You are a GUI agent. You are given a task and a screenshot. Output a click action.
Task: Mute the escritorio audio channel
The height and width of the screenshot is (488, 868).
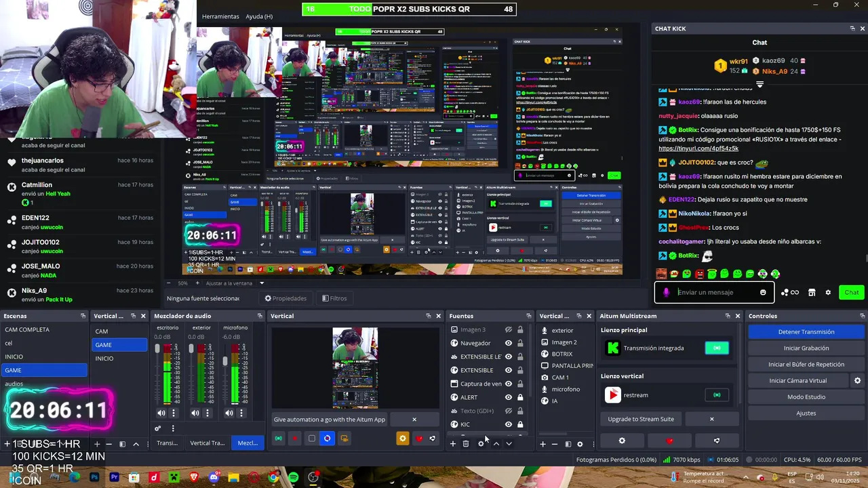(x=161, y=413)
